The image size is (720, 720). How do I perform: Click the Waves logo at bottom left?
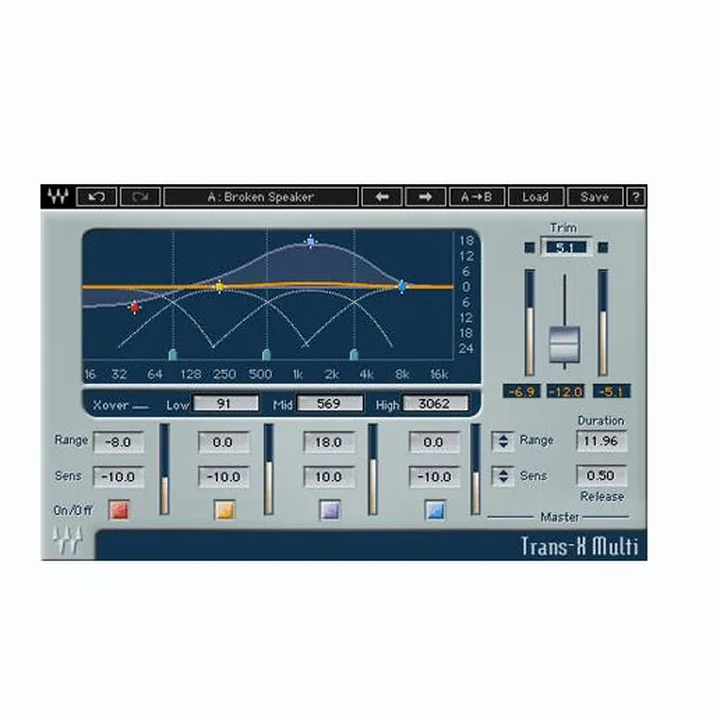click(x=68, y=541)
